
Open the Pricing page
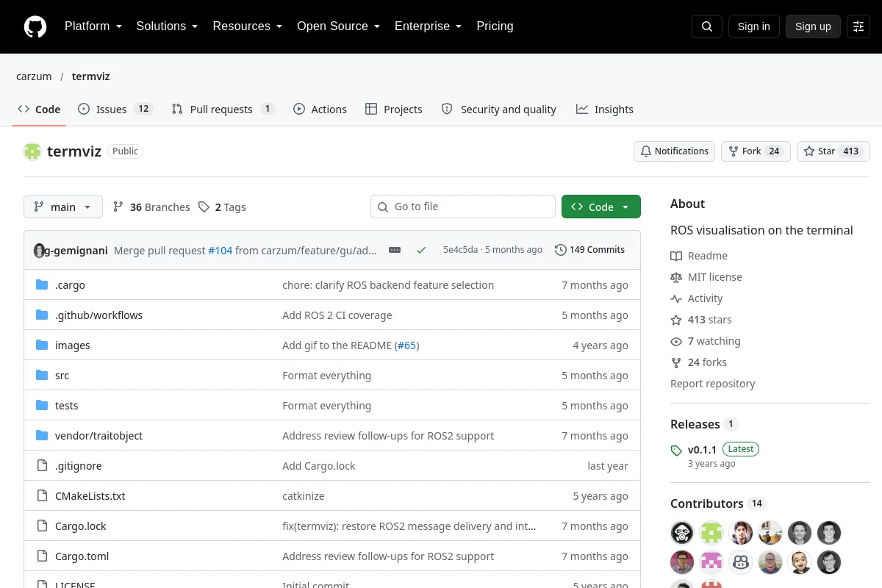click(495, 26)
